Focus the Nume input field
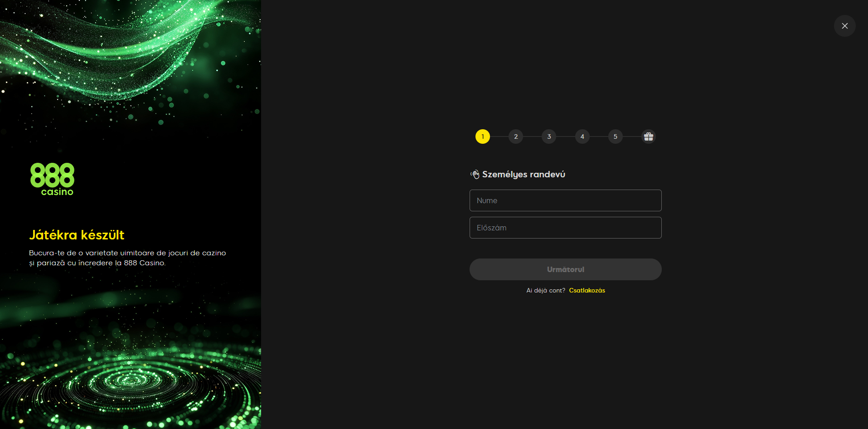 (565, 200)
